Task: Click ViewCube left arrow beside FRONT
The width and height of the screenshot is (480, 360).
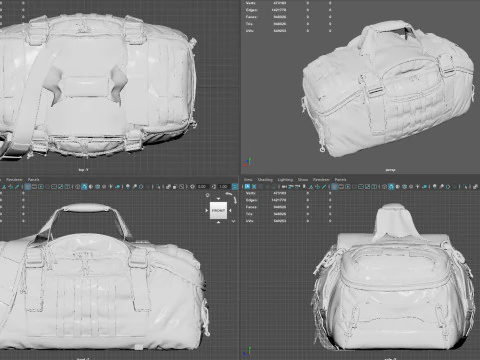Action: (207, 210)
